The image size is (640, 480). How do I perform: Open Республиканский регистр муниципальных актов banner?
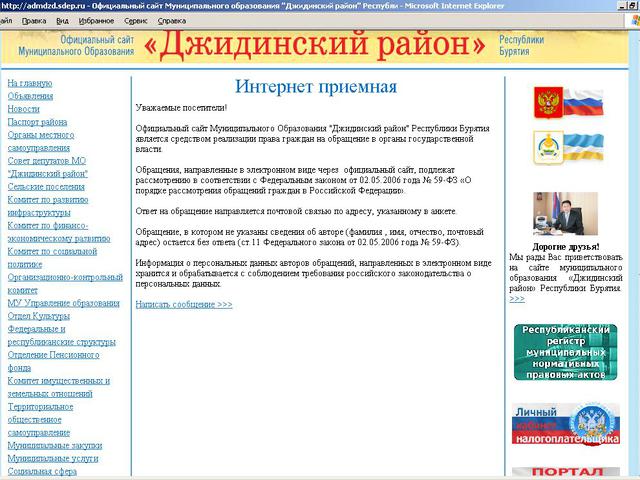[x=565, y=352]
